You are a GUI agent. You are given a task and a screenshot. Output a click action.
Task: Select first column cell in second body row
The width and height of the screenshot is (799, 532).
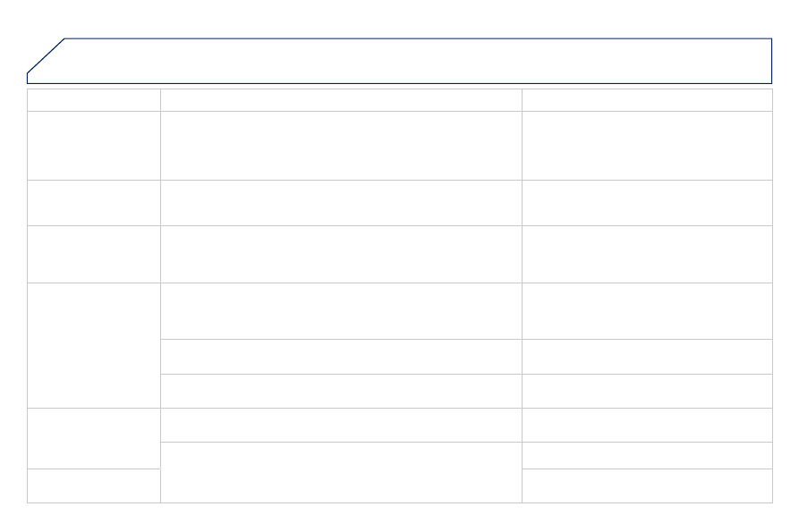94,203
